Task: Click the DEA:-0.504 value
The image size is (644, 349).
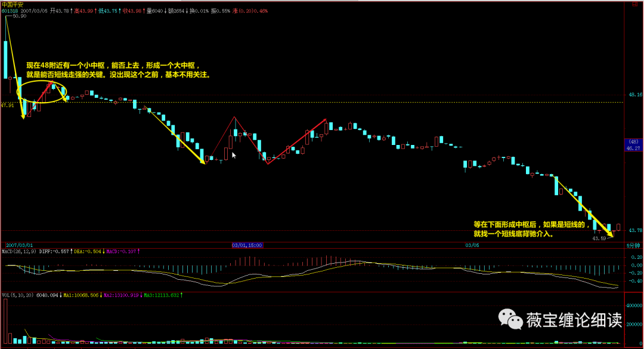Action: pyautogui.click(x=88, y=251)
